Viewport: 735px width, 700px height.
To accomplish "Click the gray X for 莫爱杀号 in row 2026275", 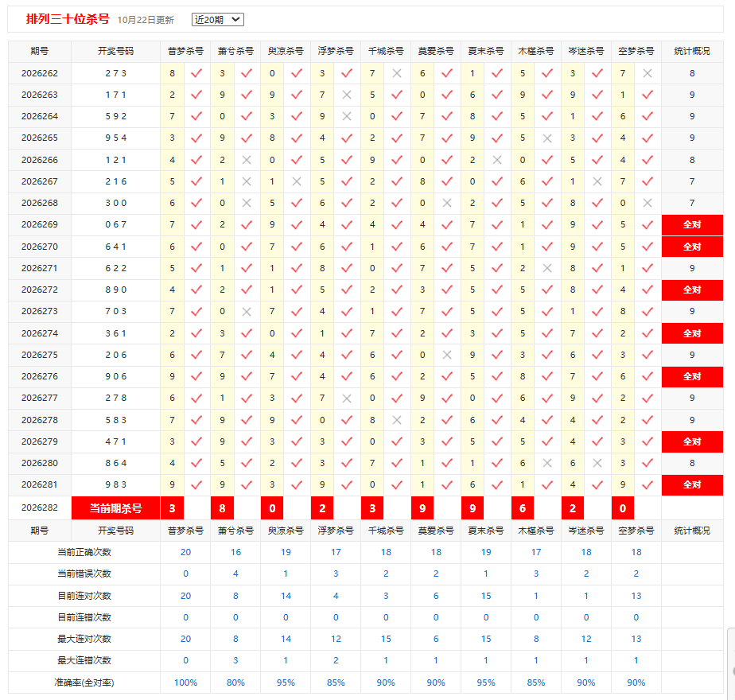I will coord(447,355).
